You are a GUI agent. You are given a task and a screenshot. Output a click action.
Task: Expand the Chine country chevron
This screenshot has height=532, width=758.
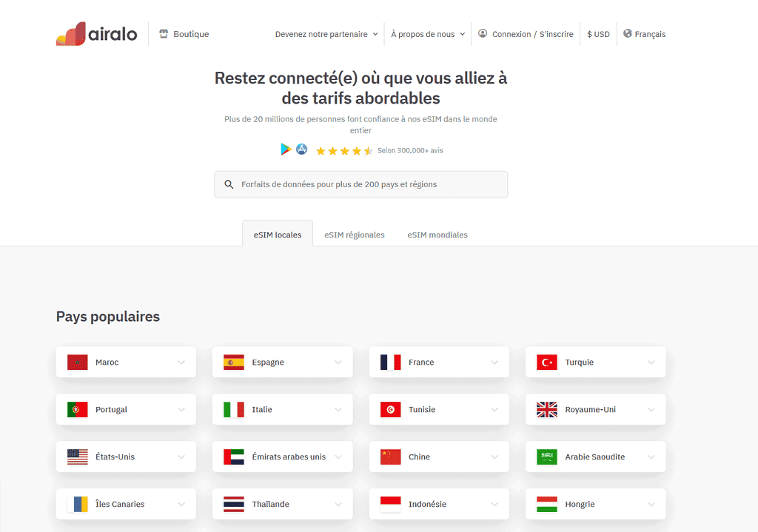click(494, 457)
